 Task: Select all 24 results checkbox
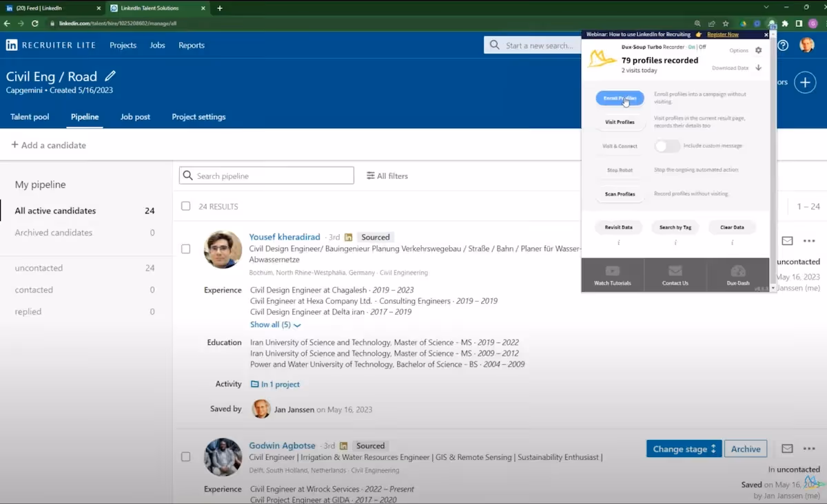[185, 206]
